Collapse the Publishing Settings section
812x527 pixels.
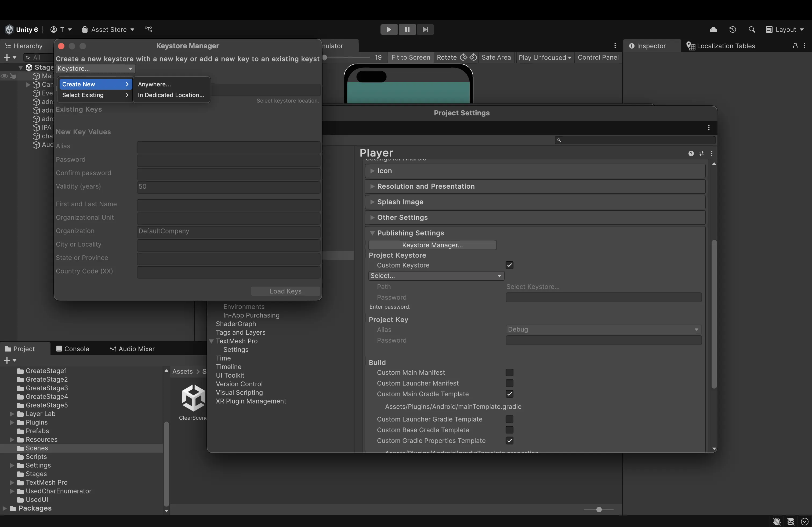click(x=372, y=233)
